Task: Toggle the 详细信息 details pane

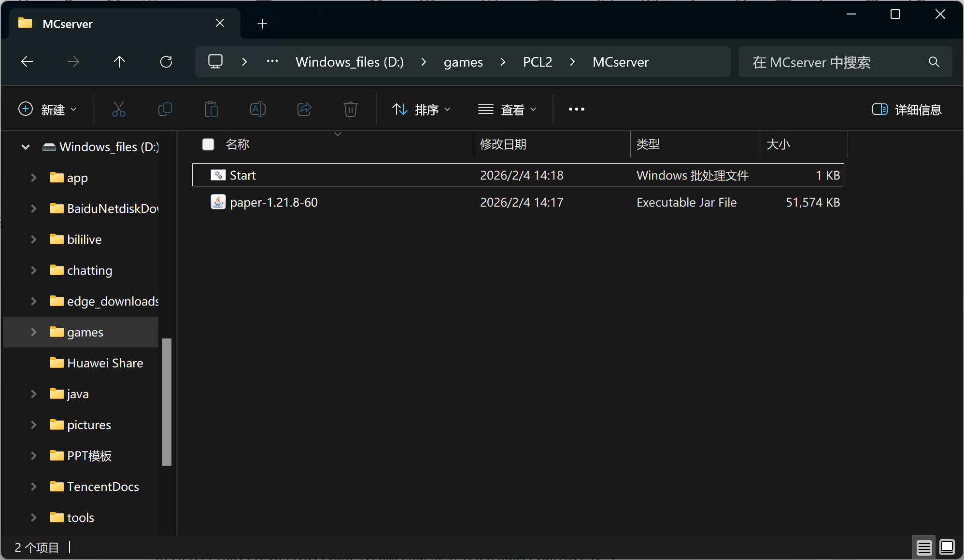Action: pos(907,110)
